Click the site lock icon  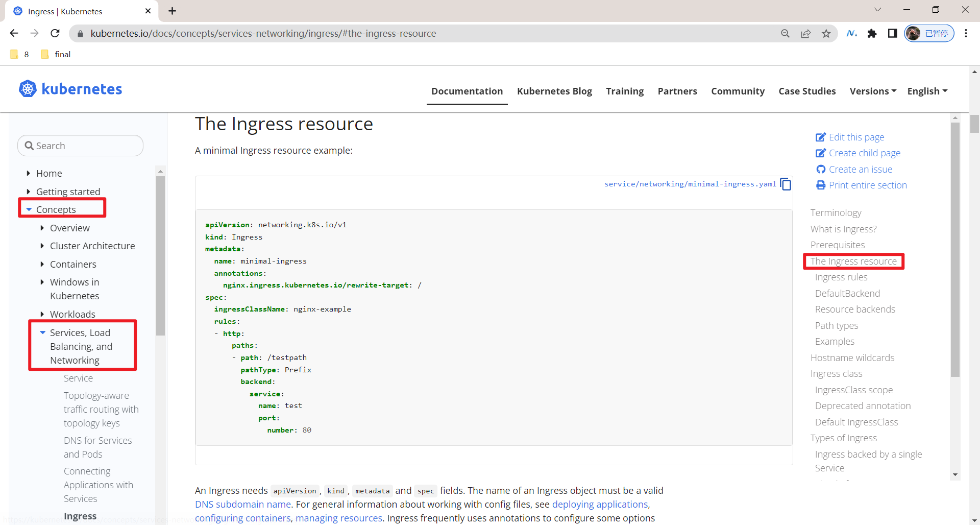pyautogui.click(x=80, y=34)
